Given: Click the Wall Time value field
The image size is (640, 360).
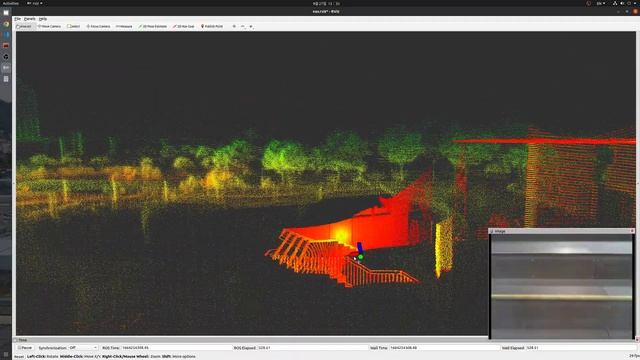Looking at the screenshot, I should [x=444, y=348].
